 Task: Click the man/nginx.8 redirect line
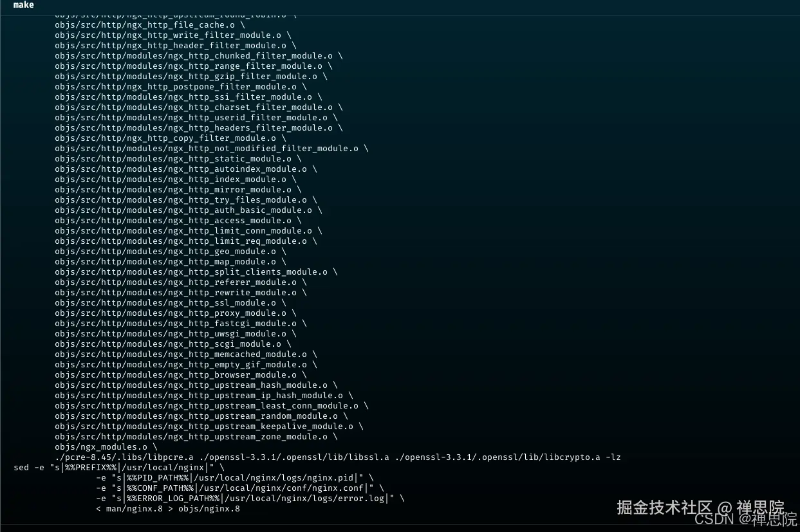(x=167, y=509)
